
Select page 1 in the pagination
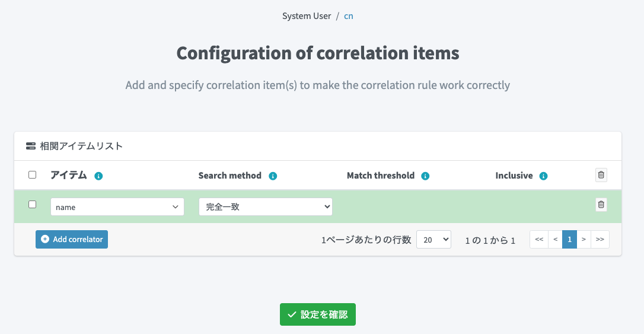[x=569, y=240]
